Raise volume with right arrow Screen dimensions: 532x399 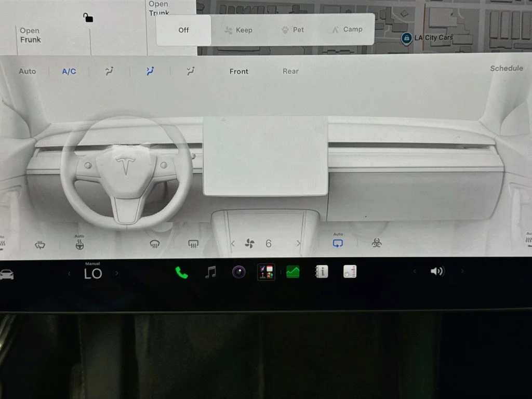pos(462,271)
